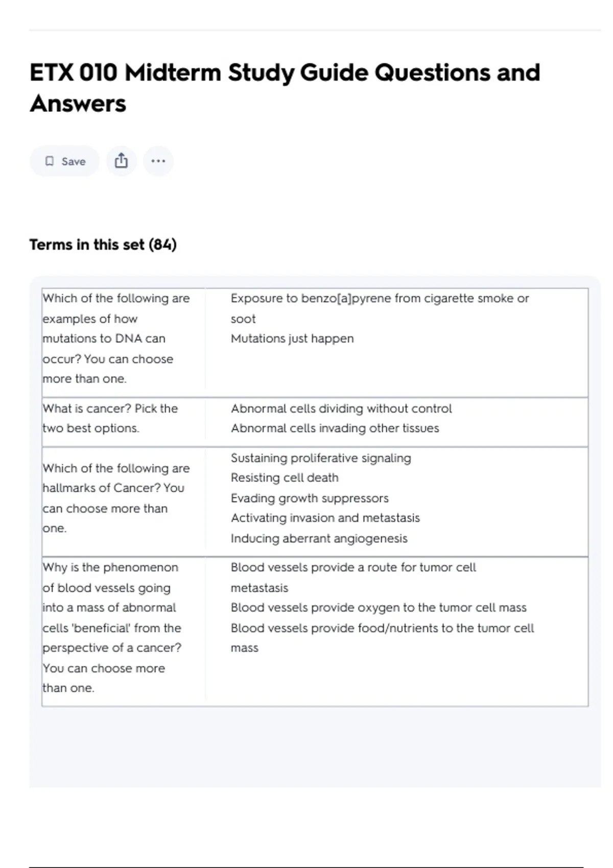Select the 'What is cancer?' question
The image size is (613, 868).
point(110,418)
